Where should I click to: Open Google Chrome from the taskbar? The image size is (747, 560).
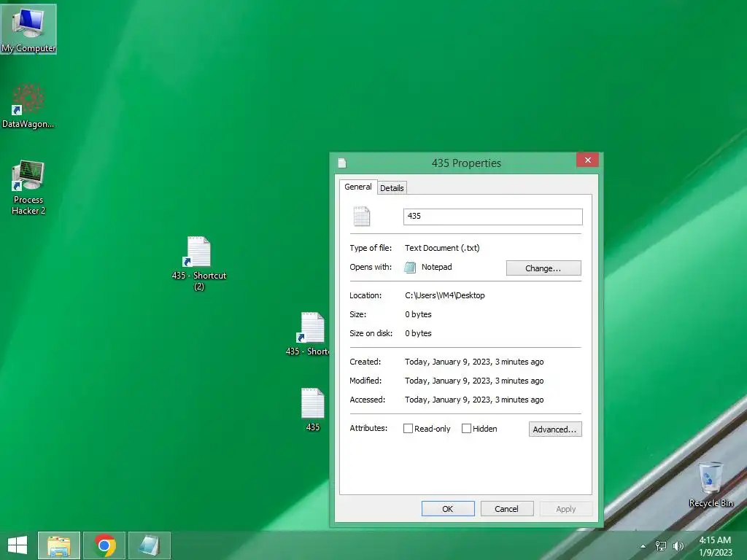coord(104,545)
